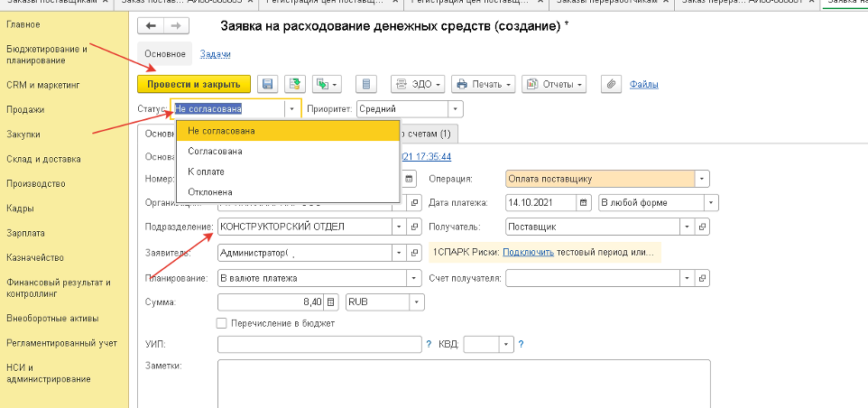Open Внеоборотные активы section
The image size is (868, 408).
pyautogui.click(x=52, y=319)
